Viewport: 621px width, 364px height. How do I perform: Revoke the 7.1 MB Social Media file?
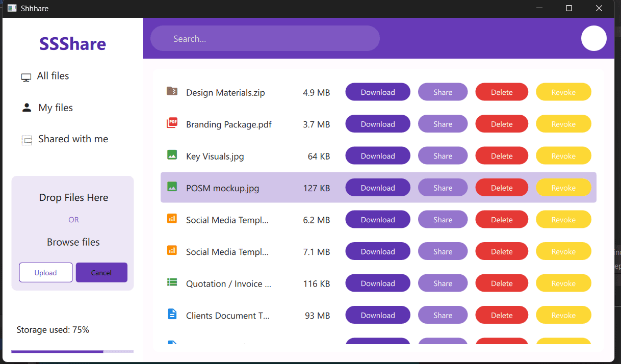pyautogui.click(x=563, y=251)
